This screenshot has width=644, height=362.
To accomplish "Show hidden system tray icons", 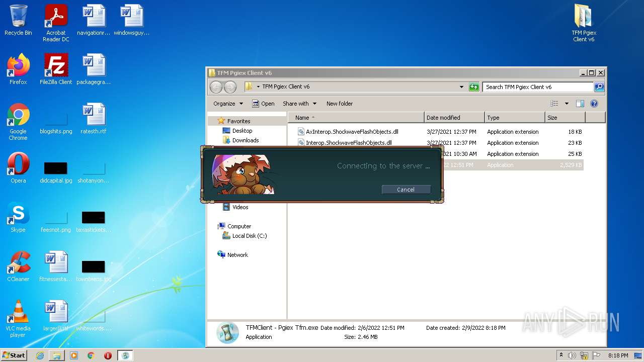I will (x=561, y=355).
